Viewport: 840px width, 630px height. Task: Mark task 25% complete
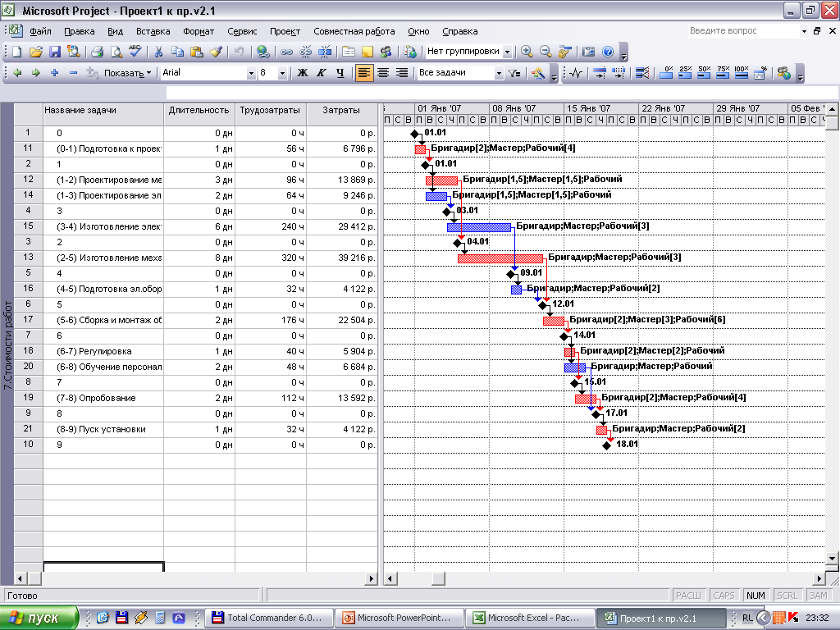point(685,73)
